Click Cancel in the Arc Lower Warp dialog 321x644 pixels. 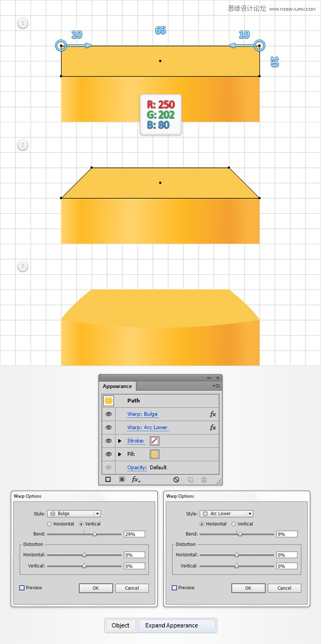point(284,588)
